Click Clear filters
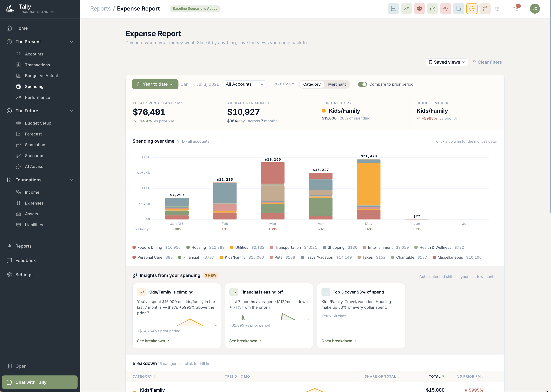 click(x=487, y=62)
